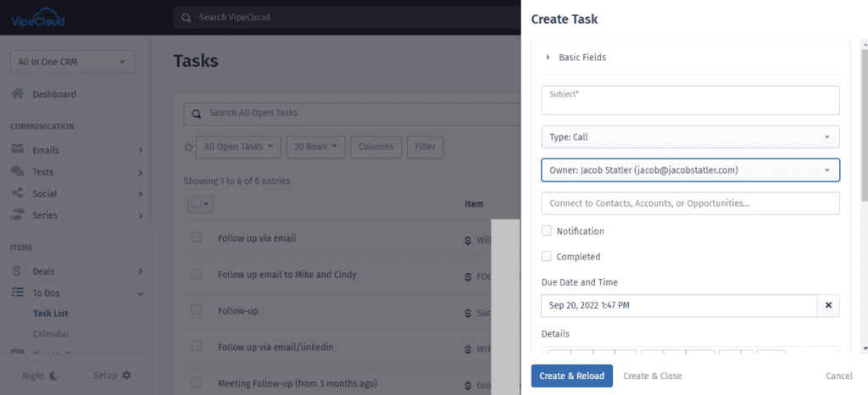
Task: Tick the checkbox for Follow up via email
Action: (x=197, y=237)
